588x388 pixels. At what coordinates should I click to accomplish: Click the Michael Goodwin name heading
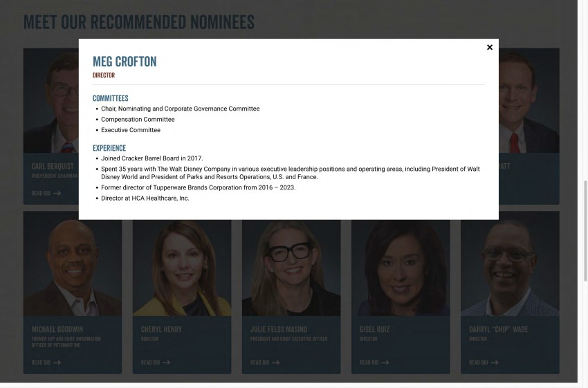click(x=57, y=329)
